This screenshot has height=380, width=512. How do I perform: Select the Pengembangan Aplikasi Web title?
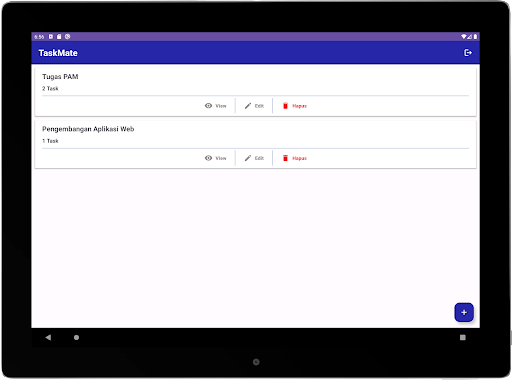point(88,129)
